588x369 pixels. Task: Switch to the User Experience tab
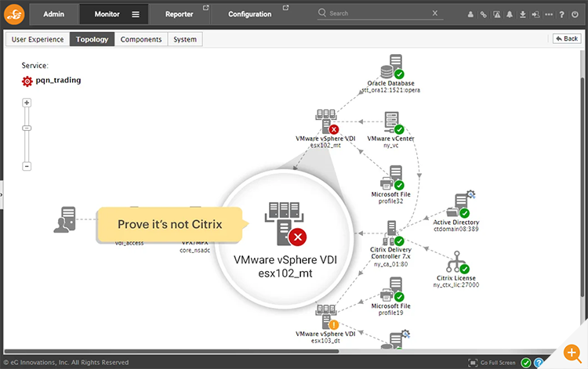pyautogui.click(x=38, y=39)
